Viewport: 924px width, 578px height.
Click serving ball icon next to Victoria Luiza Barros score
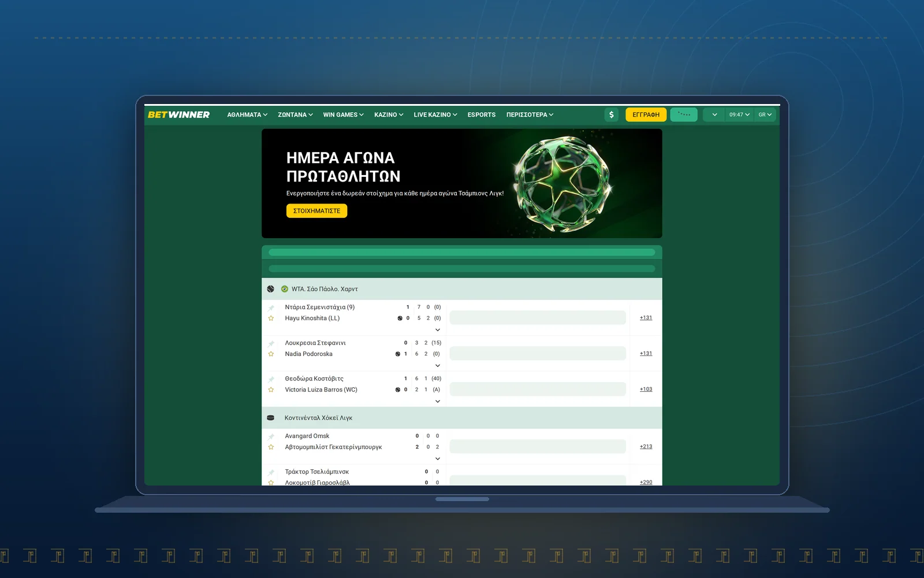397,390
